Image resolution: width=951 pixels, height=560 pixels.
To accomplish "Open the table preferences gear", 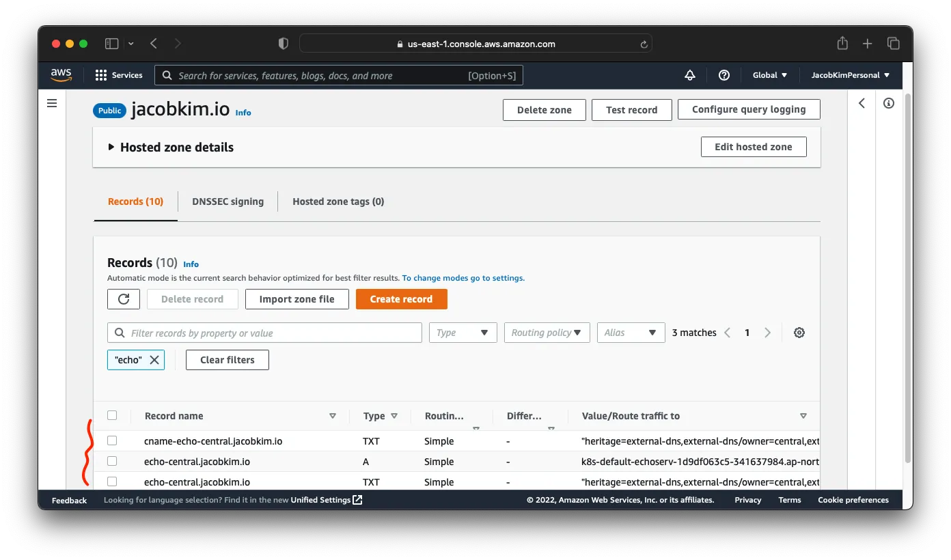I will point(799,333).
